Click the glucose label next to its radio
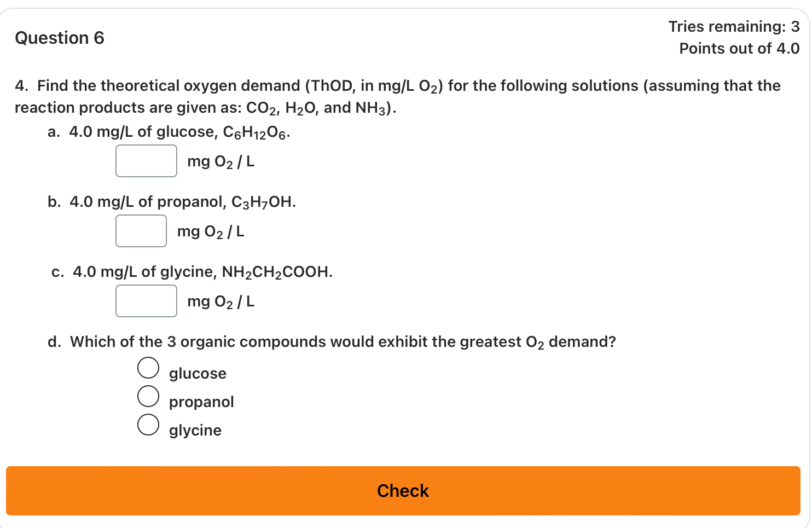The image size is (812, 528). (x=197, y=374)
